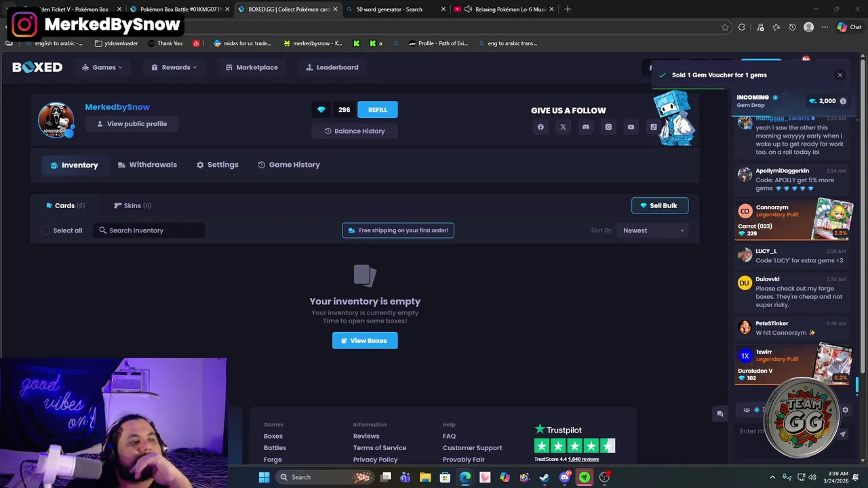Mute the Relaxing Pokémon Lo-fi tab audio
The image size is (868, 488).
point(468,9)
